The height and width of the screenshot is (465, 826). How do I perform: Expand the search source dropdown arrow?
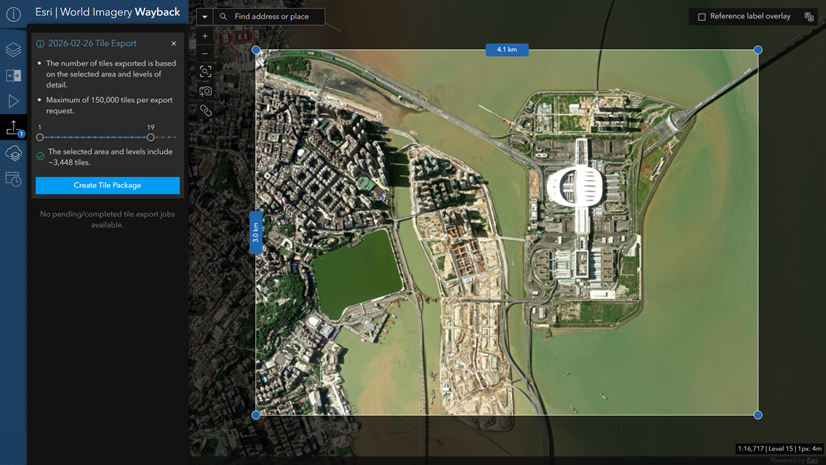[204, 17]
